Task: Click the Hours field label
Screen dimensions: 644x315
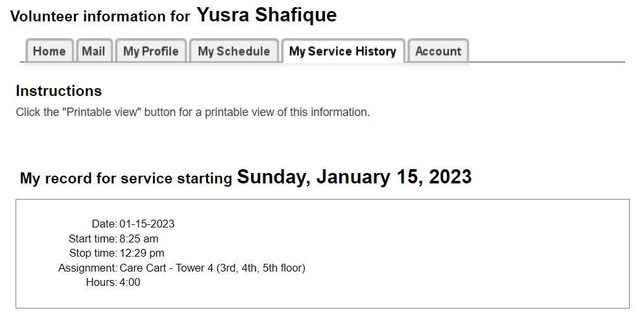Action: click(101, 282)
